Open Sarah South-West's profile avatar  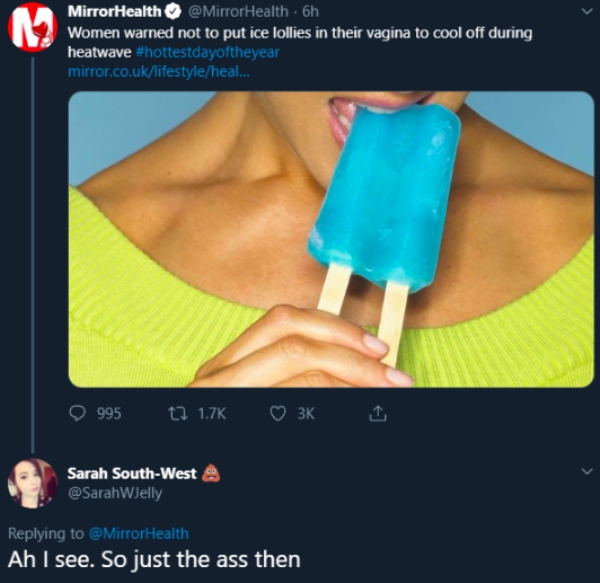click(x=31, y=483)
